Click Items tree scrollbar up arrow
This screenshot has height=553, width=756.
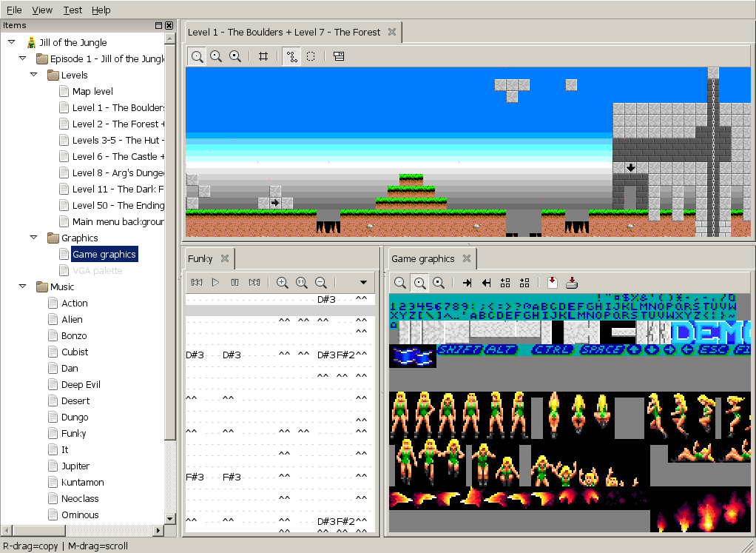pos(169,38)
